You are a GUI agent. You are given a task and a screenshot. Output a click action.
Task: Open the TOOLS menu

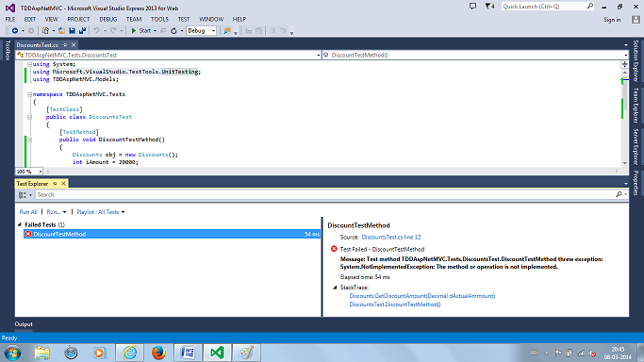159,19
